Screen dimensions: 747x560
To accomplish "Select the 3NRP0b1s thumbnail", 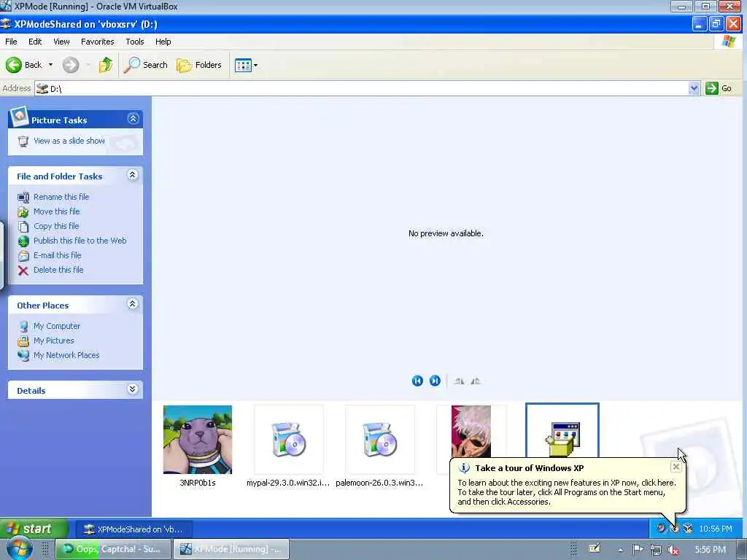I will (198, 440).
